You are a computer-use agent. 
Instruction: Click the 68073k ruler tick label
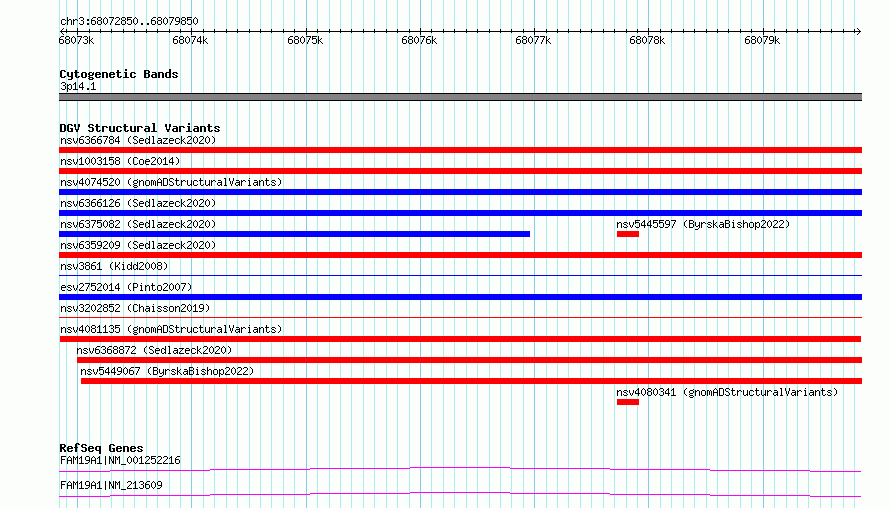(x=77, y=40)
